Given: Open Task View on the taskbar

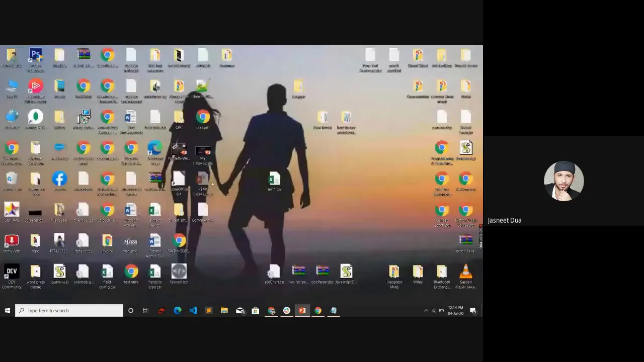Looking at the screenshot, I should (146, 311).
